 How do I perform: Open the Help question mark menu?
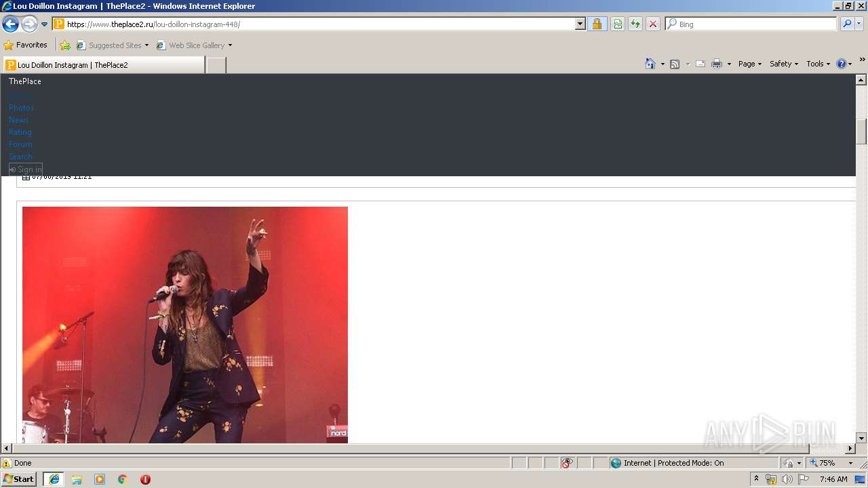844,64
